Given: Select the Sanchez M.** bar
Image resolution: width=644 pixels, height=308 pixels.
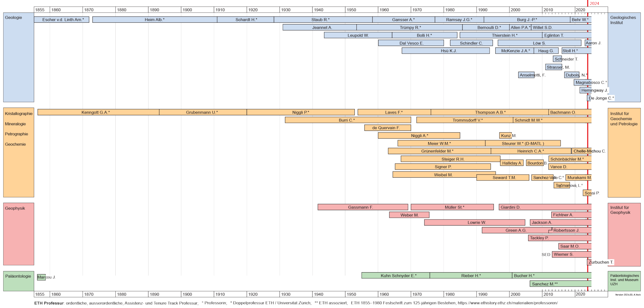Looking at the screenshot, I should (561, 284).
